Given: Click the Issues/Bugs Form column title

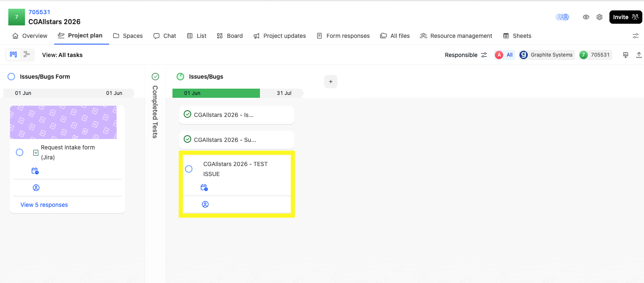Looking at the screenshot, I should 45,77.
